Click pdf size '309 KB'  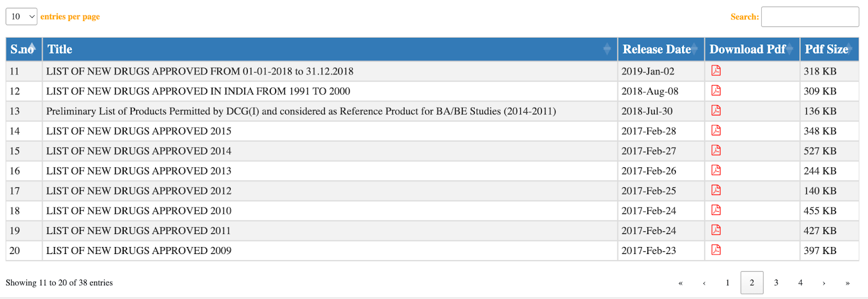point(820,92)
